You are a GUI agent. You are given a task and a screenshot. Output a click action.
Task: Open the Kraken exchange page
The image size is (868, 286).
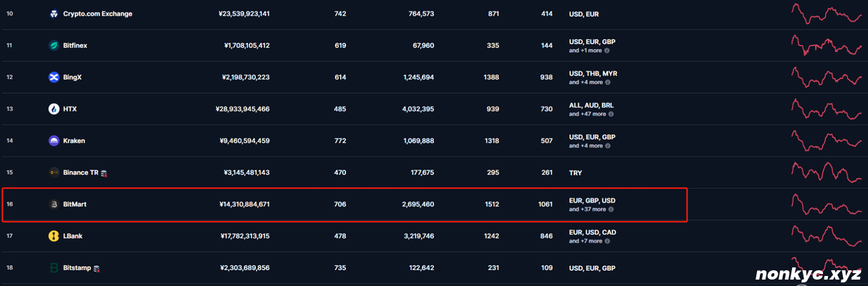(74, 141)
